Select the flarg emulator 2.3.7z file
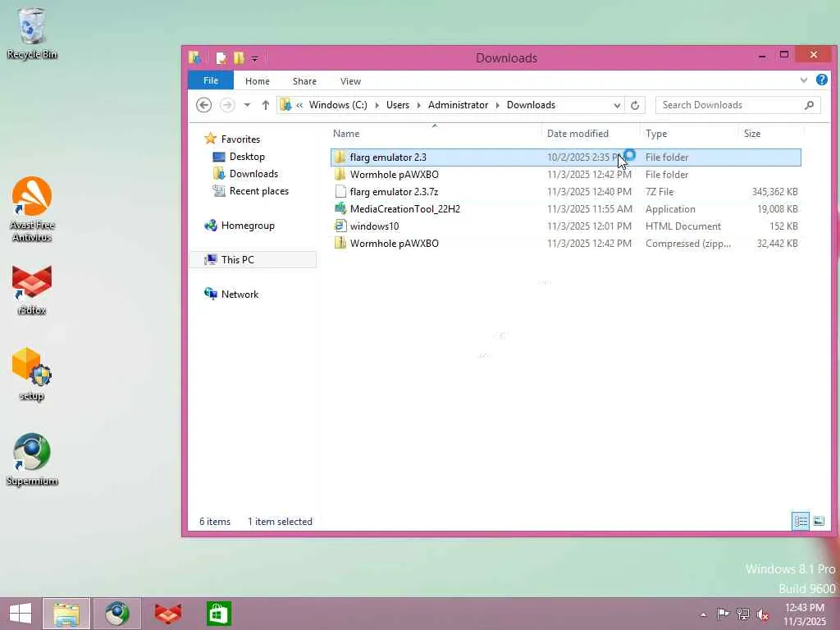Screen dimensions: 840x630 566,192
